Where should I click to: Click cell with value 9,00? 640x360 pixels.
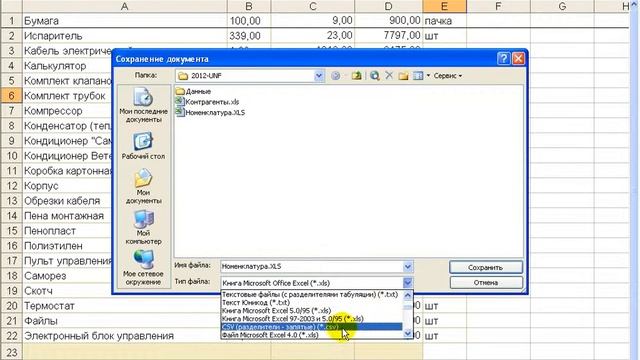click(x=313, y=21)
